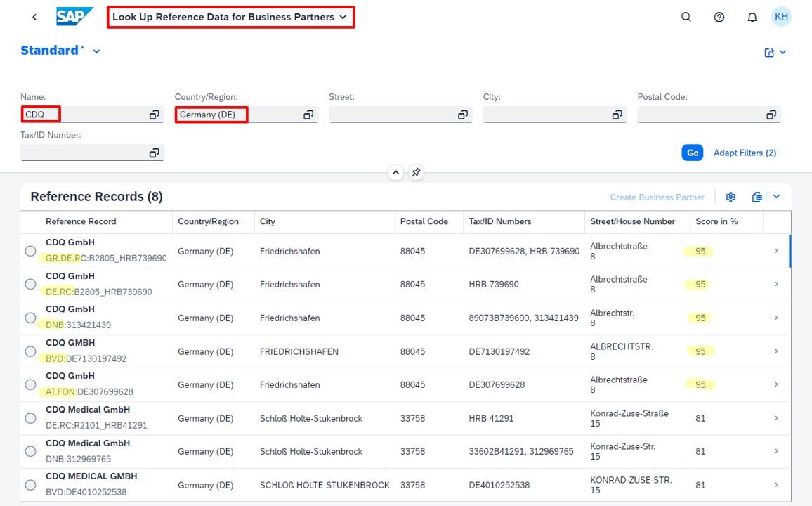
Task: Pin the filter bar header
Action: pos(416,172)
